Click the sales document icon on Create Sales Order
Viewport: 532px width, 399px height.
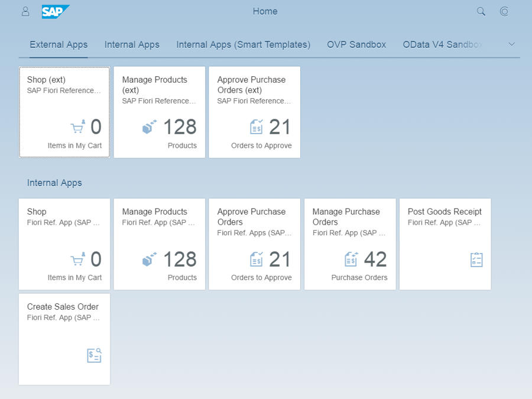click(94, 355)
